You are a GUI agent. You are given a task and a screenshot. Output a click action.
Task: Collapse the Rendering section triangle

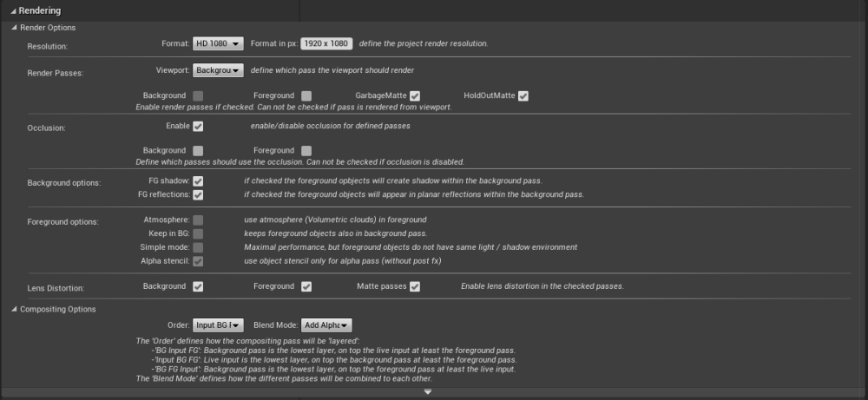13,10
